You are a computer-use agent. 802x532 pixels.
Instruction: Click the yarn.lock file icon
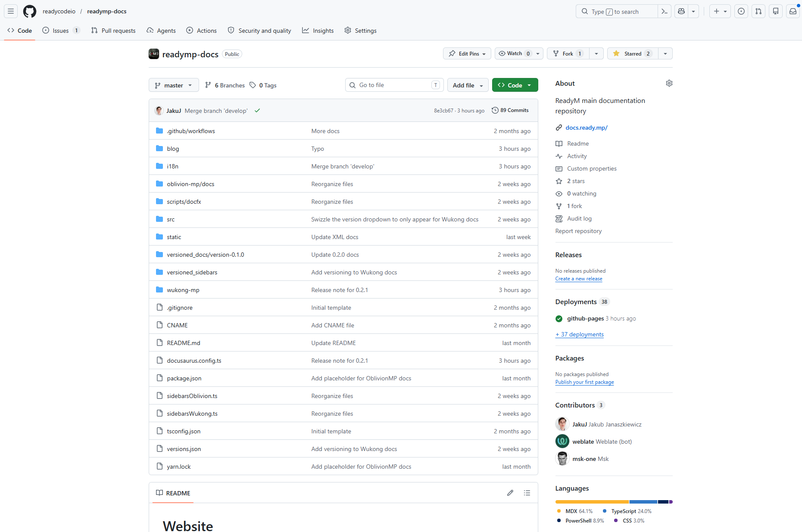coord(159,467)
